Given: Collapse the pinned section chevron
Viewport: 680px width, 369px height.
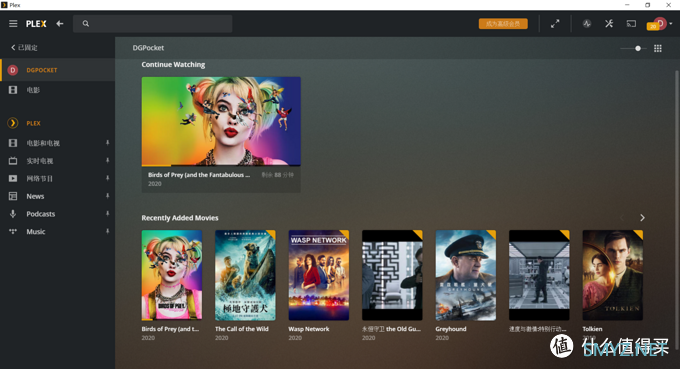Looking at the screenshot, I should (x=13, y=48).
